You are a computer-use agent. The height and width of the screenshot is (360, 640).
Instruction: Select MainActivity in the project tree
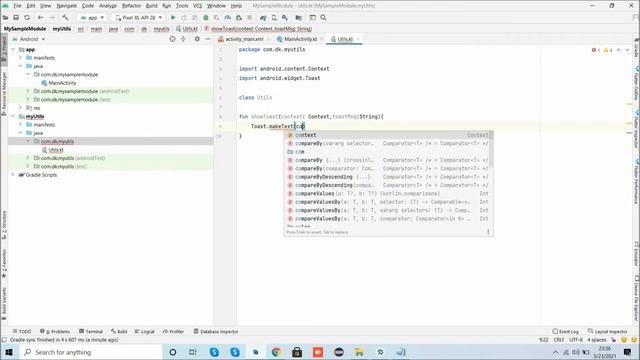(62, 83)
